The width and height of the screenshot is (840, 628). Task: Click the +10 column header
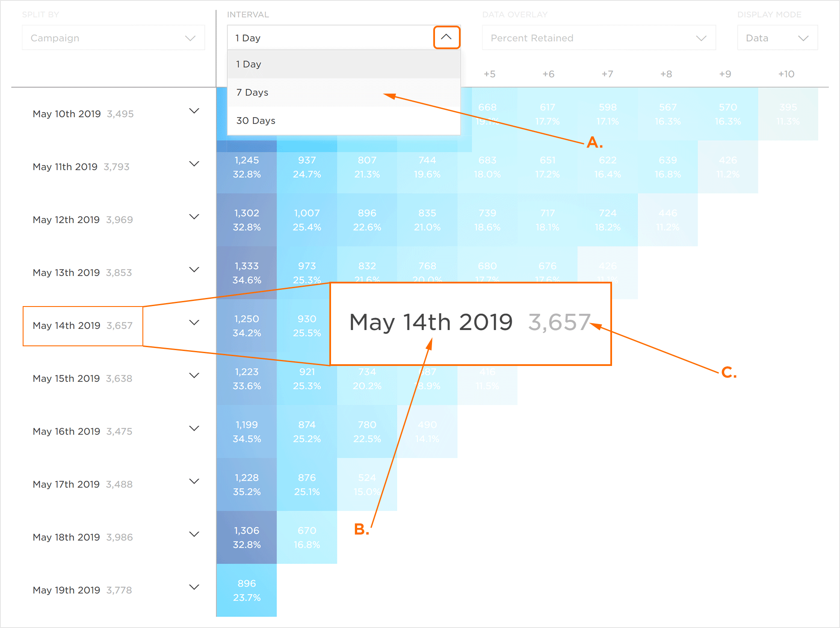click(x=786, y=74)
